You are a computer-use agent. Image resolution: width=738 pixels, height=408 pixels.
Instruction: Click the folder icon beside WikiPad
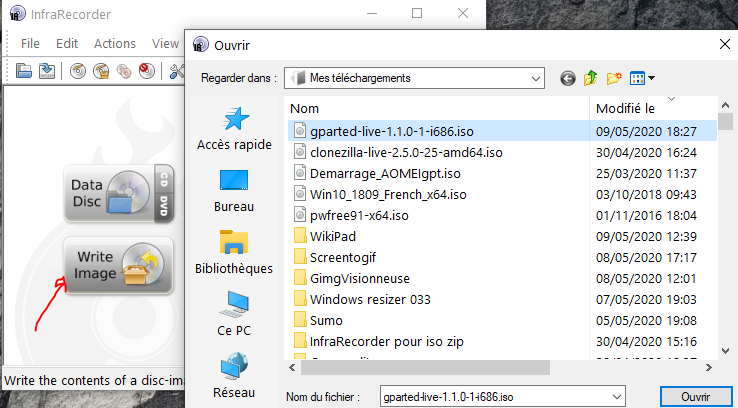tap(300, 236)
